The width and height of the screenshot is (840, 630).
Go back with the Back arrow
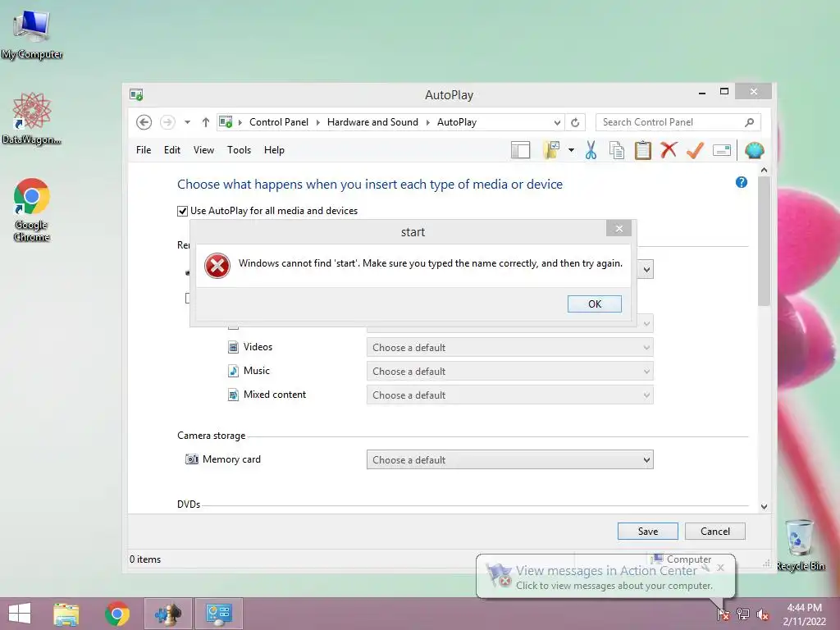pos(144,122)
